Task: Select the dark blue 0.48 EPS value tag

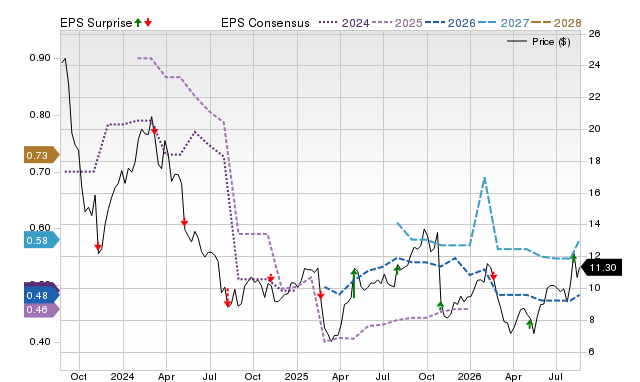Action: [x=41, y=295]
